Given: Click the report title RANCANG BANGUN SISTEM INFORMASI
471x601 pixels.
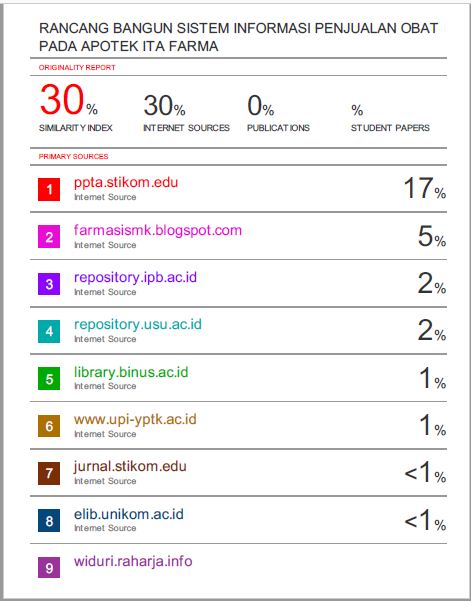Looking at the screenshot, I should click(x=238, y=37).
